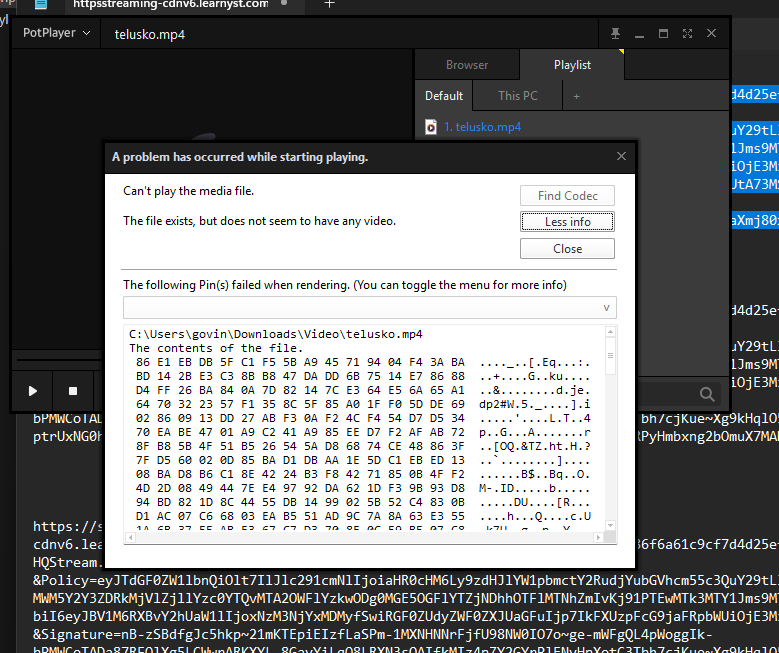This screenshot has height=653, width=779.
Task: Click the telusko.mp4 playlist file icon
Action: click(431, 127)
